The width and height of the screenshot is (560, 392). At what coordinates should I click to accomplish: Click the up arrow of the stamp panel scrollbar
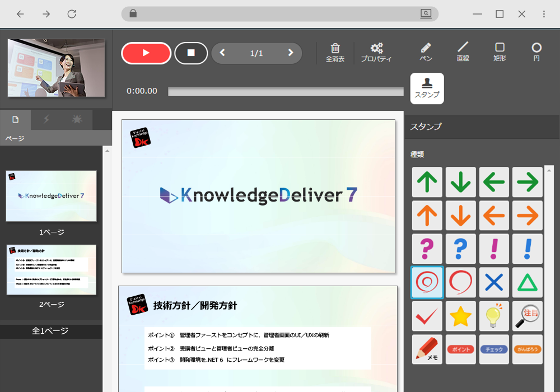tap(549, 171)
